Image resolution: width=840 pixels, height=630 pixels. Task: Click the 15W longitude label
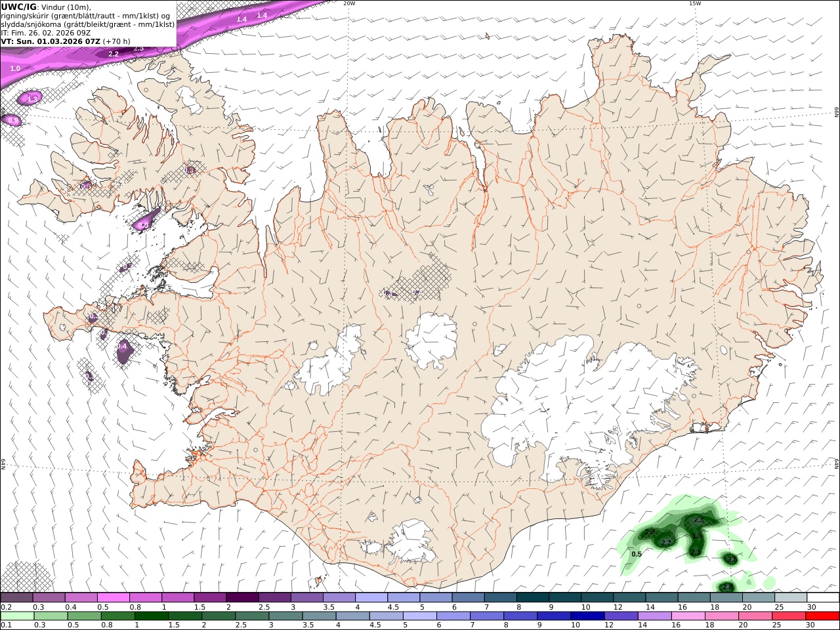695,3
